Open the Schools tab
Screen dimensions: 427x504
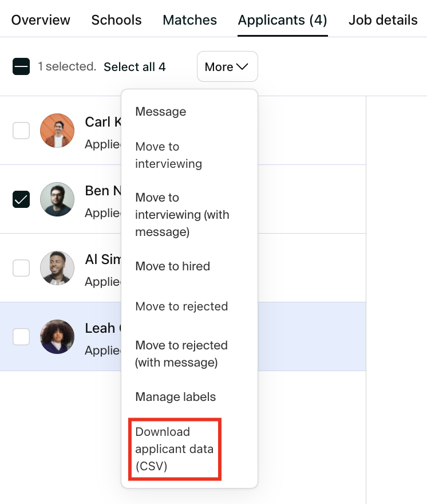pyautogui.click(x=116, y=20)
